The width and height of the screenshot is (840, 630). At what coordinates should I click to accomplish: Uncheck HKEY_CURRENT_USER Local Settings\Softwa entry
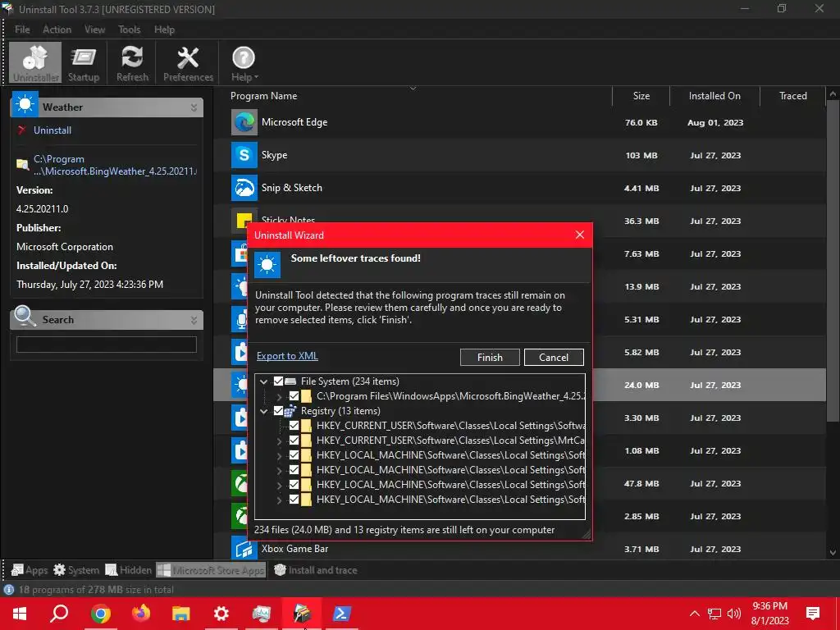(x=294, y=426)
